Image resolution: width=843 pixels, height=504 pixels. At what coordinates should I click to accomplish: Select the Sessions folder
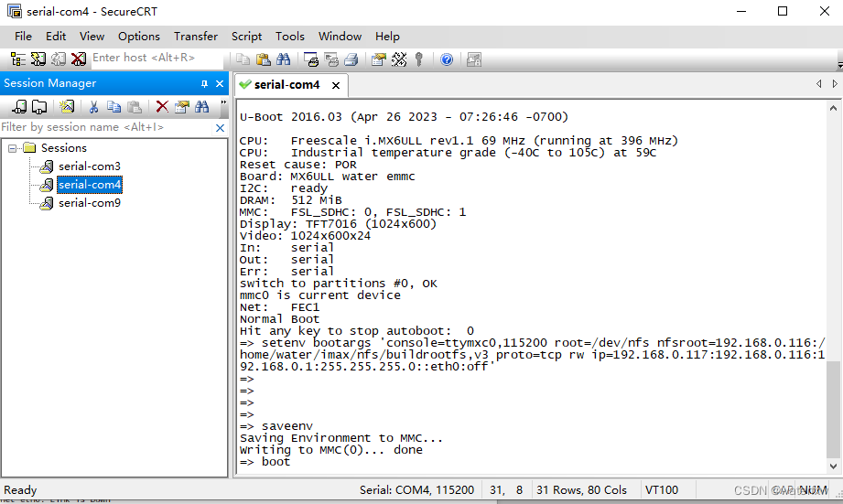pos(63,148)
